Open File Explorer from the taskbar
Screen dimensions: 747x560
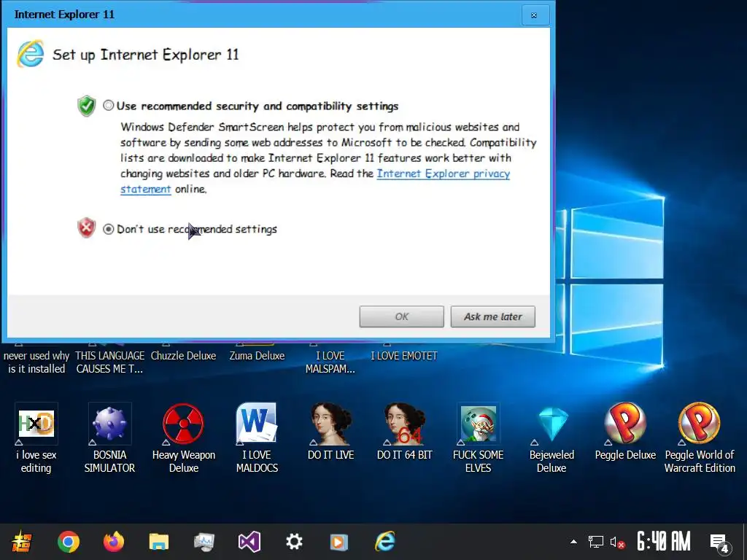pos(158,542)
